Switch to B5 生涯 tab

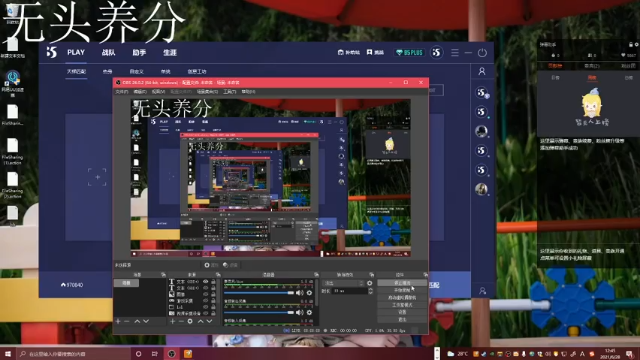[170, 53]
